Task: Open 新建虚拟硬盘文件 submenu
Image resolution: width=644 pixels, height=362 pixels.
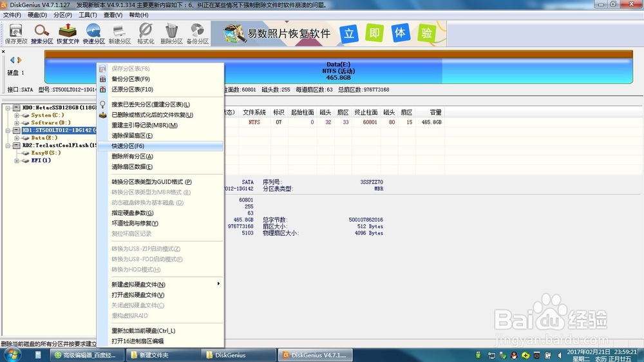Action: [x=160, y=284]
